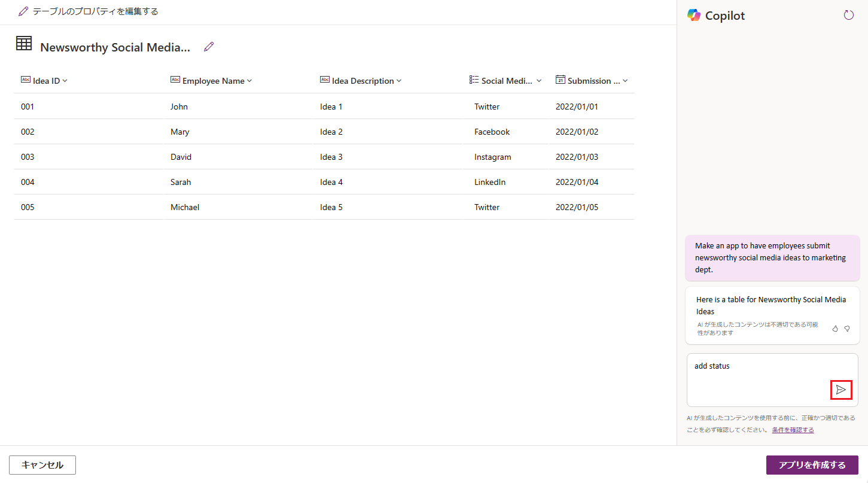Select the Idea 2 description cell
This screenshot has height=483, width=868.
tap(388, 132)
